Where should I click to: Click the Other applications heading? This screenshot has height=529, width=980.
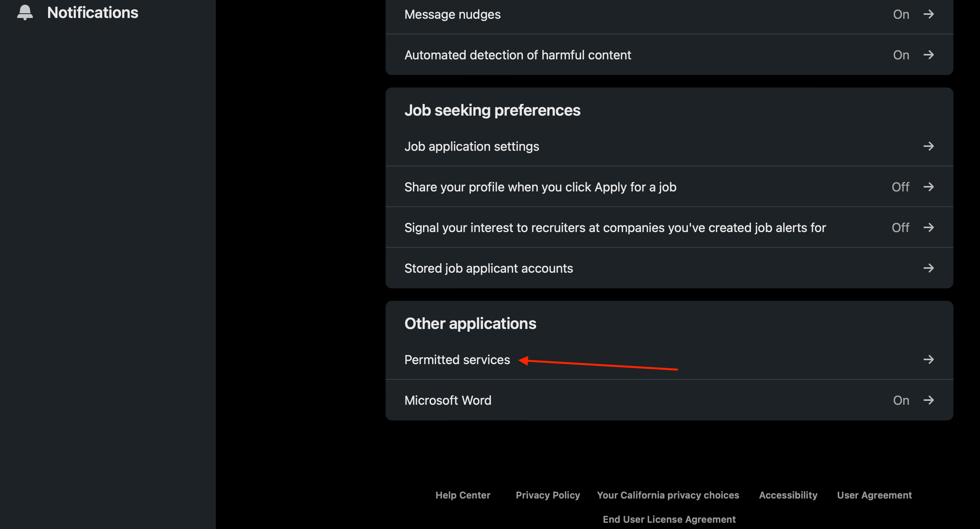(470, 324)
